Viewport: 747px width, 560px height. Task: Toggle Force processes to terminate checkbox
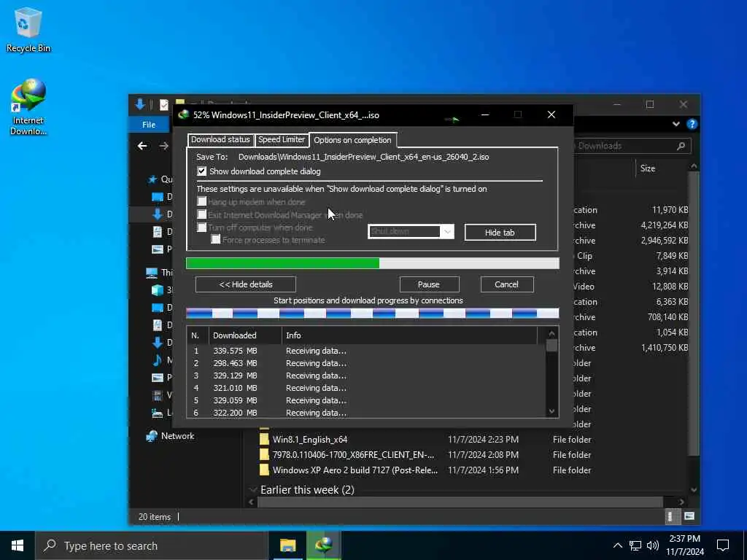tap(215, 239)
